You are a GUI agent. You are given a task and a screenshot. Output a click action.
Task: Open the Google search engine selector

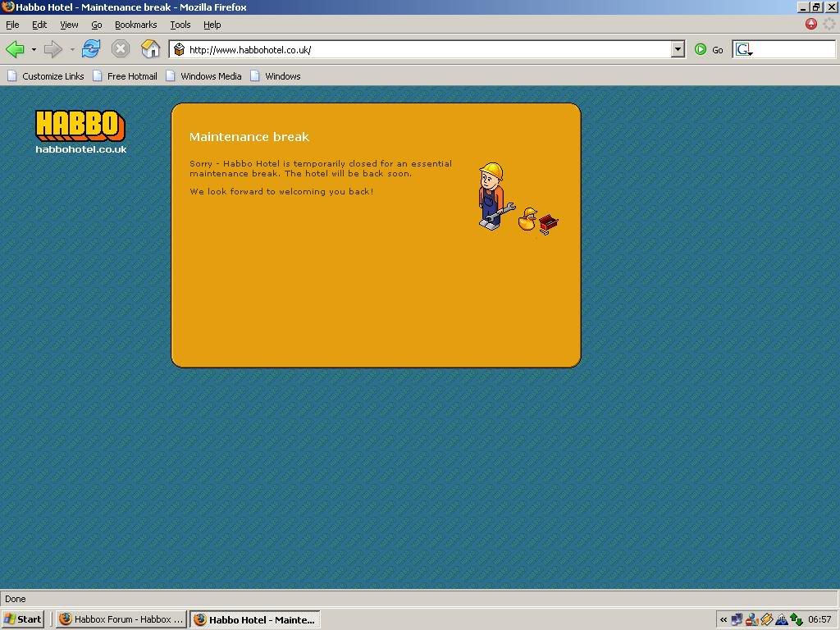tap(744, 50)
